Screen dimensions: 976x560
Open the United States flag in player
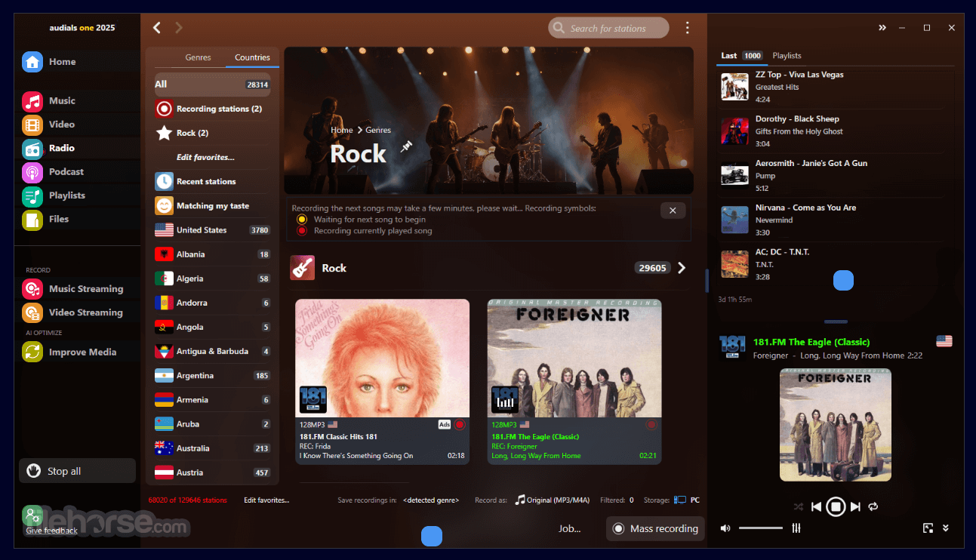point(944,341)
